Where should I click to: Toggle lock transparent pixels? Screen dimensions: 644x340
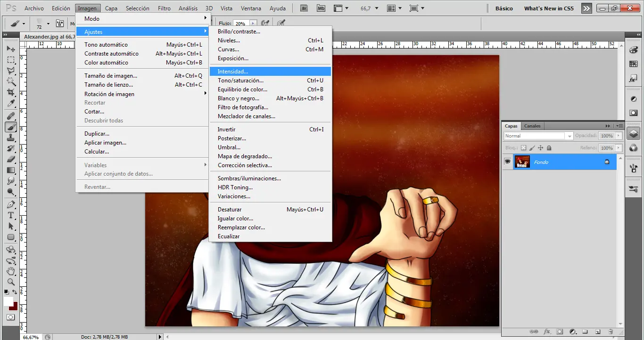[523, 148]
